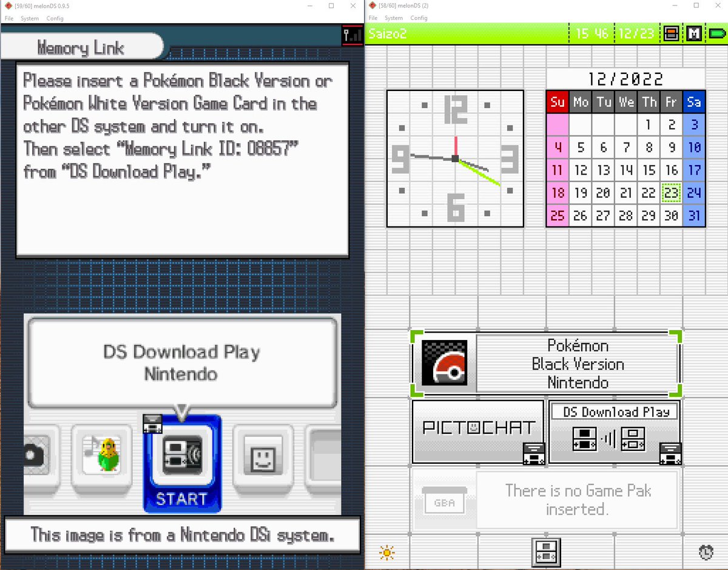
Task: Open File menu in melonDS 0.9.5 window
Action: coord(9,18)
